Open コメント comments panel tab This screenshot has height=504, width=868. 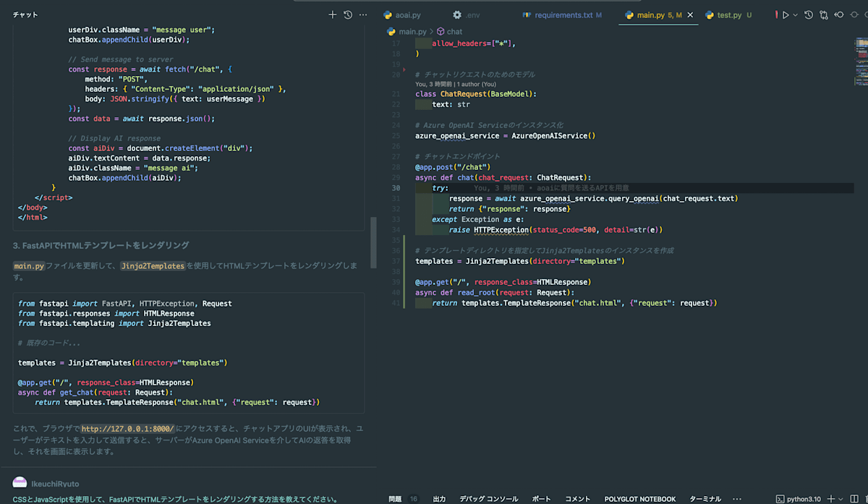[578, 499]
